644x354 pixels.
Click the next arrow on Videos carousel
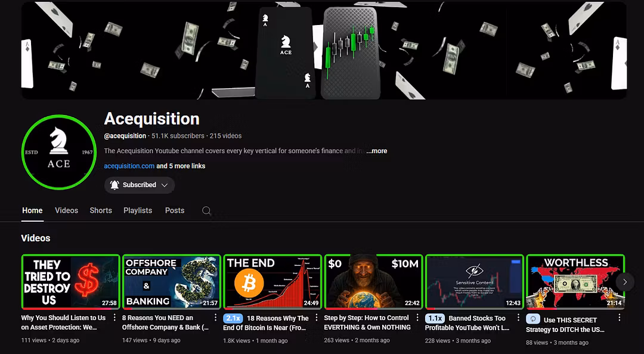[x=625, y=282]
